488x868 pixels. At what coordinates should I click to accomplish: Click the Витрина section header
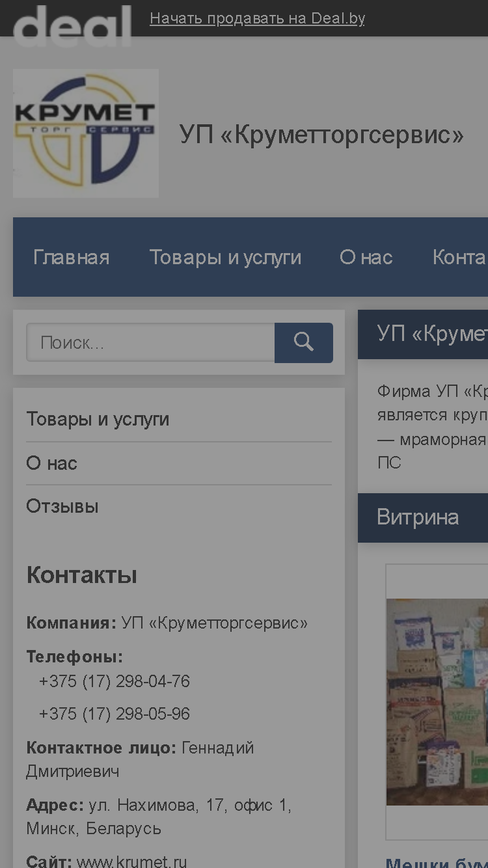pyautogui.click(x=423, y=518)
